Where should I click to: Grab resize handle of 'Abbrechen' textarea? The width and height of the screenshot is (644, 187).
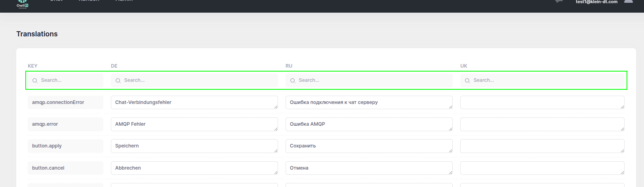pyautogui.click(x=276, y=172)
